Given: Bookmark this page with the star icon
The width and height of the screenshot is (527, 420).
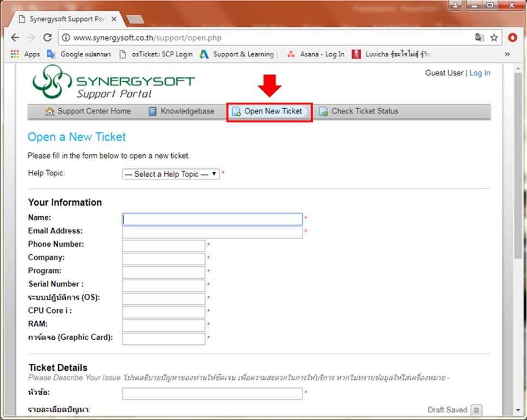Looking at the screenshot, I should (x=494, y=38).
